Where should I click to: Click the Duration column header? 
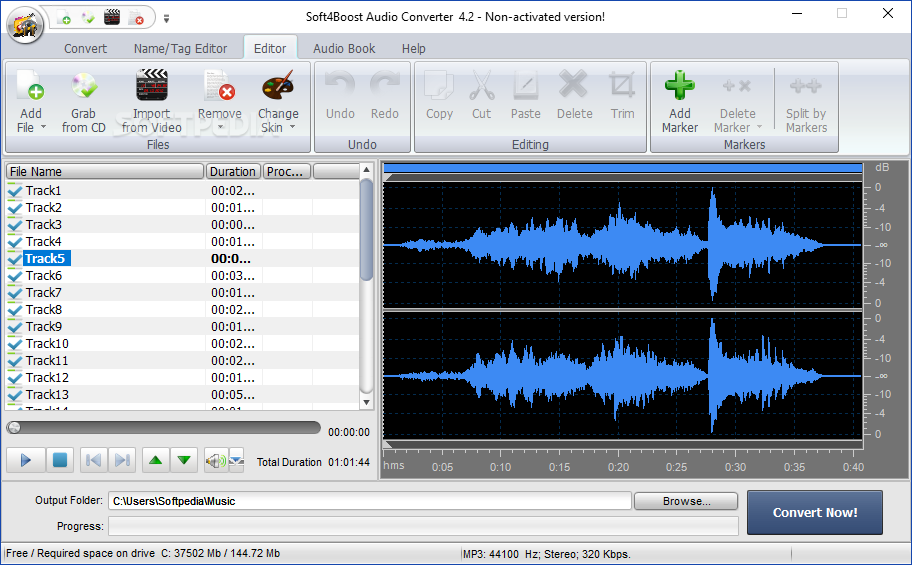pyautogui.click(x=233, y=171)
